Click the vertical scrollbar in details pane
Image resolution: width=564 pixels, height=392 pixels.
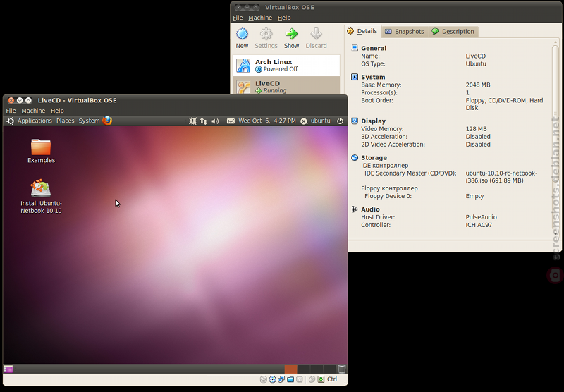pos(556,137)
